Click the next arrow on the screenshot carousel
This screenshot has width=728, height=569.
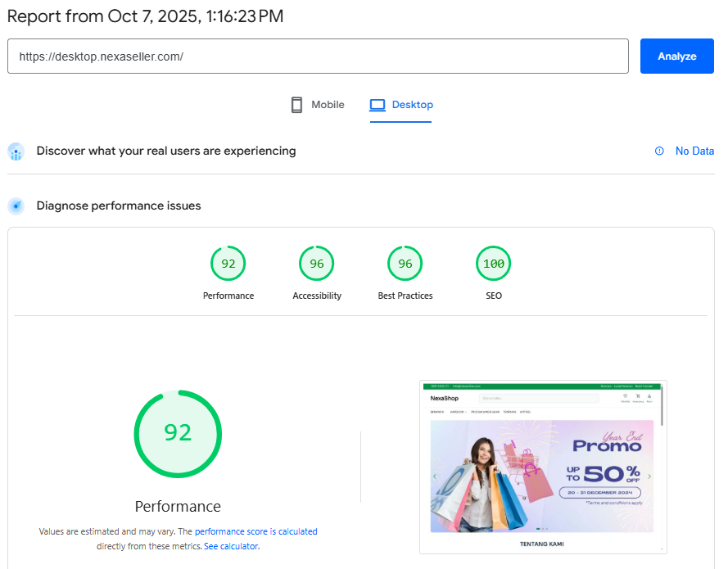649,475
